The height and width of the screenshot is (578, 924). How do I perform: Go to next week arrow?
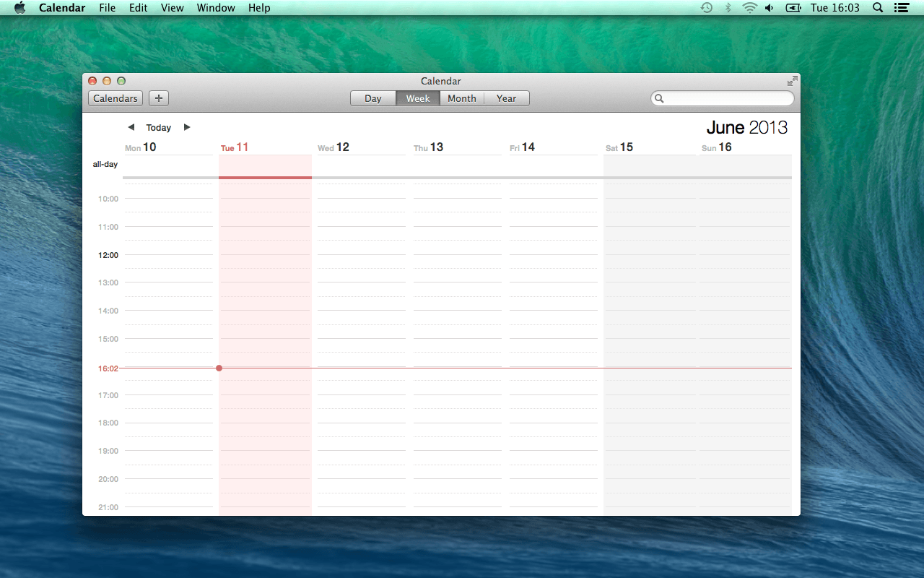pos(187,127)
